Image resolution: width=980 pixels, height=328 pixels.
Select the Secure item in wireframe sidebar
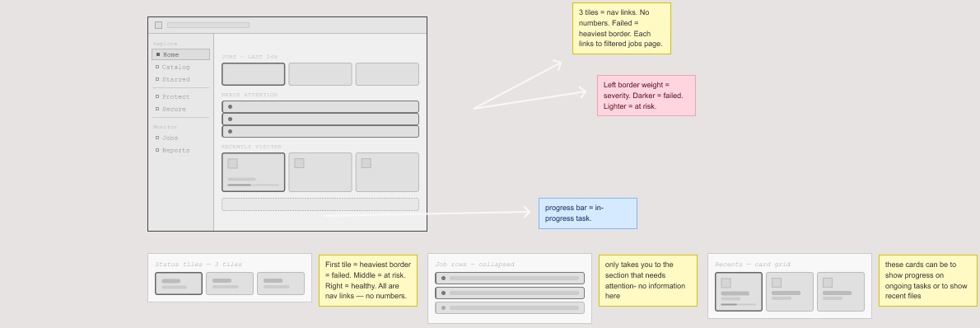[174, 110]
